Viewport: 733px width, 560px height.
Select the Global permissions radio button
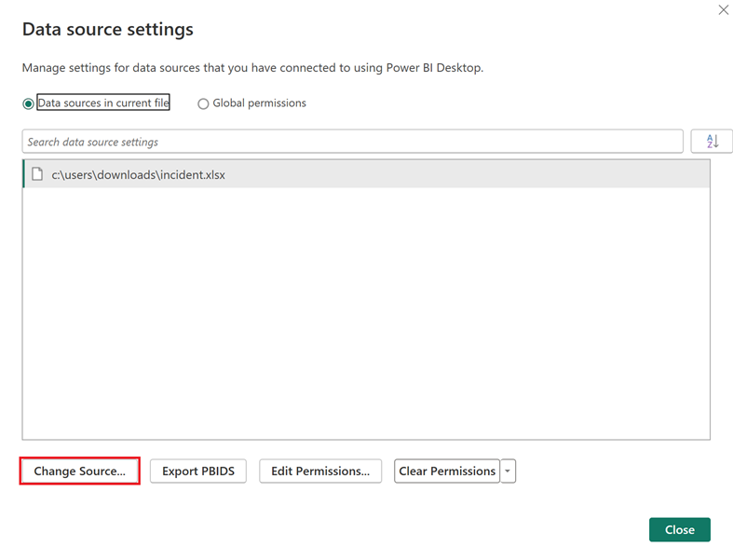click(203, 103)
